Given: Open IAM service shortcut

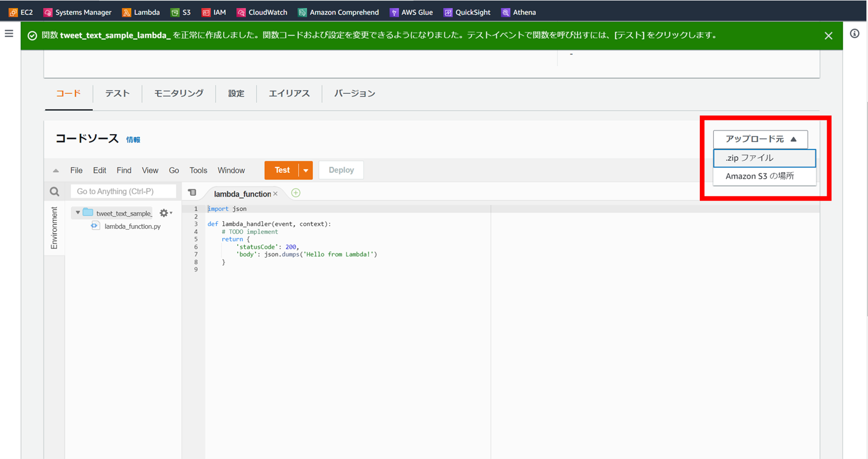Looking at the screenshot, I should tap(214, 12).
